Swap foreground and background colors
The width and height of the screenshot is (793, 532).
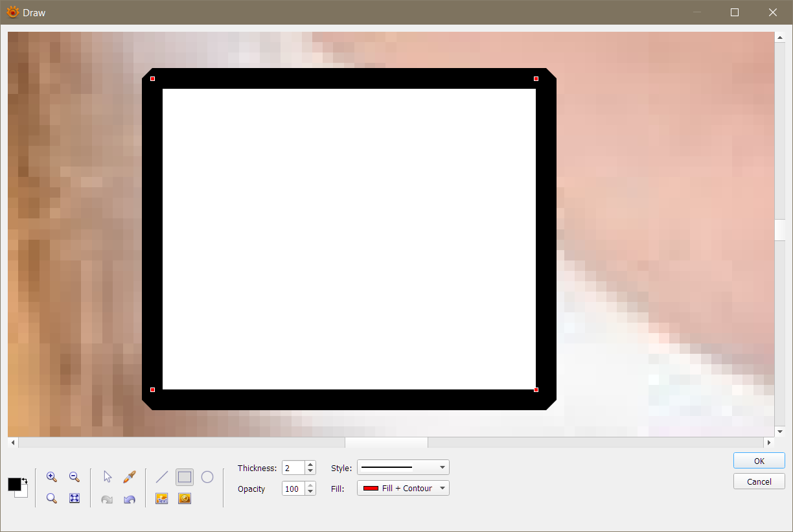(x=25, y=481)
